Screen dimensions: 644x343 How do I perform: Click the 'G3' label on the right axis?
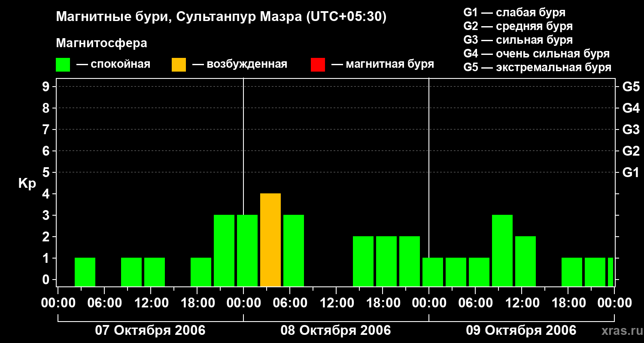(631, 129)
